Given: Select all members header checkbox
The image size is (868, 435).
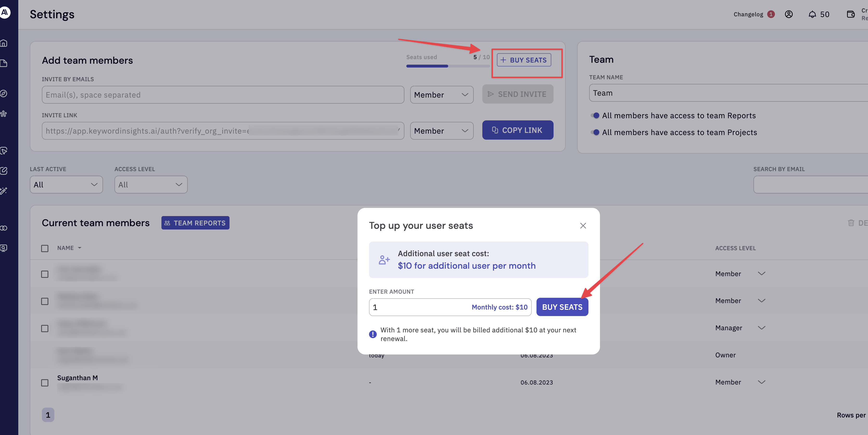Looking at the screenshot, I should (45, 249).
